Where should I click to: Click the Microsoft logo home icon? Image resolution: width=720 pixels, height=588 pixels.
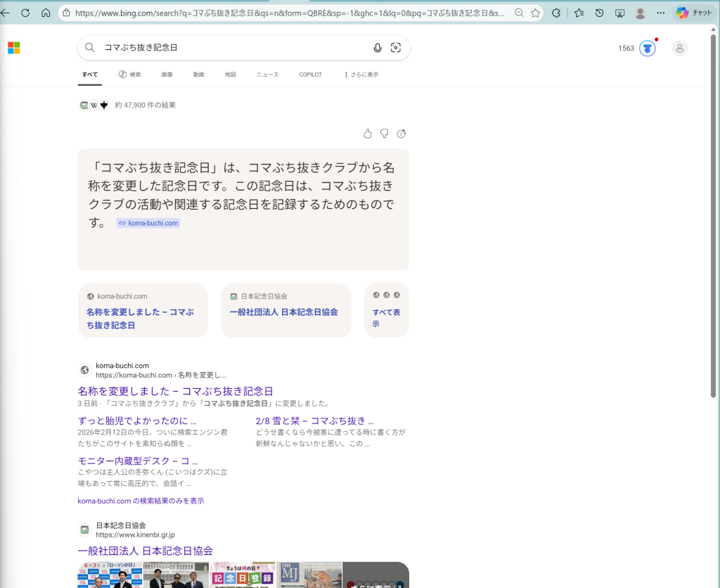coord(14,48)
